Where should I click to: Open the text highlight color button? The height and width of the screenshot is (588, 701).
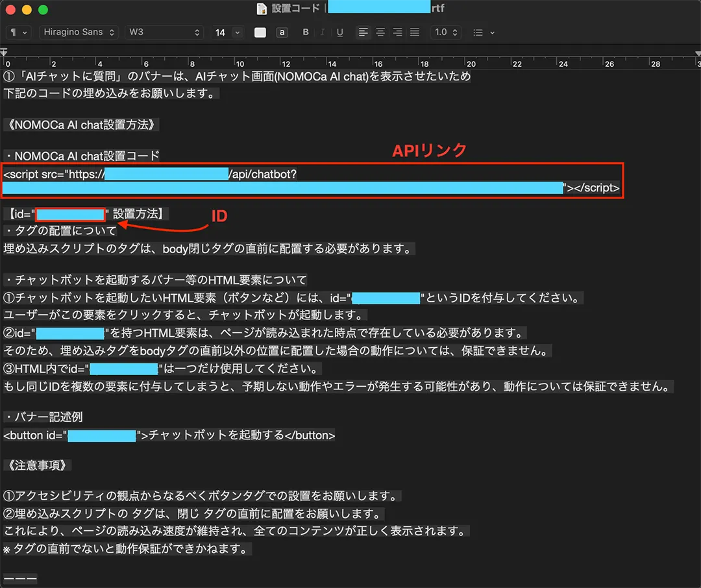point(282,32)
